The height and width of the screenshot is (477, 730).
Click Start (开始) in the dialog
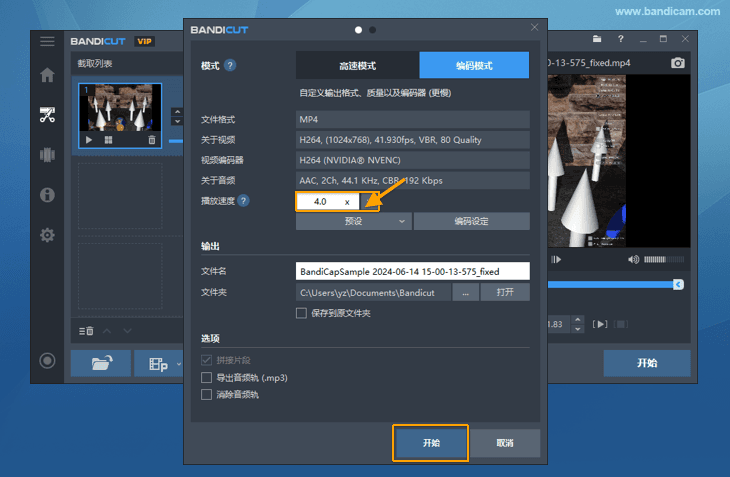pyautogui.click(x=431, y=443)
